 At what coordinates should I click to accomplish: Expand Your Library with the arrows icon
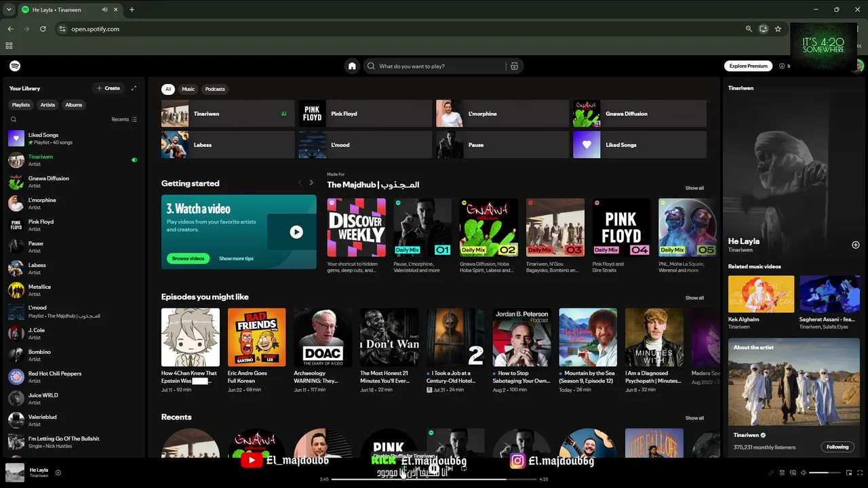click(x=134, y=88)
